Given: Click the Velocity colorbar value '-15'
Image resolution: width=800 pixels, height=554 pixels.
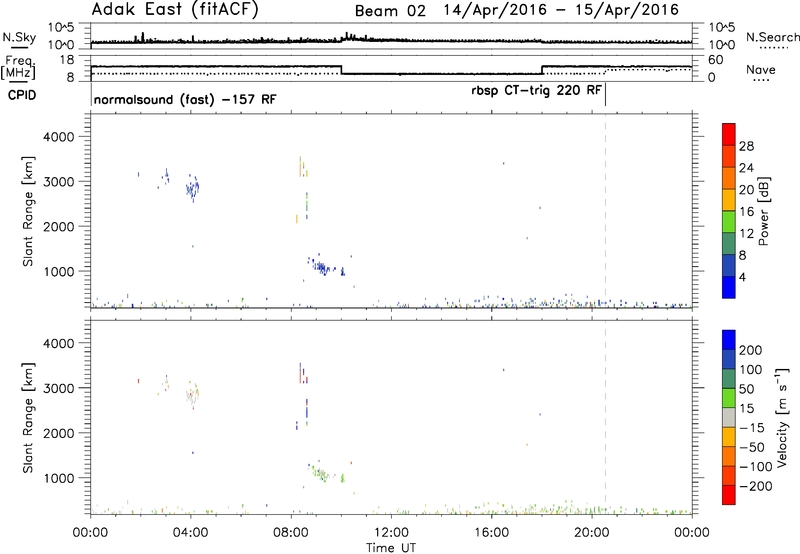Looking at the screenshot, I should click(752, 428).
